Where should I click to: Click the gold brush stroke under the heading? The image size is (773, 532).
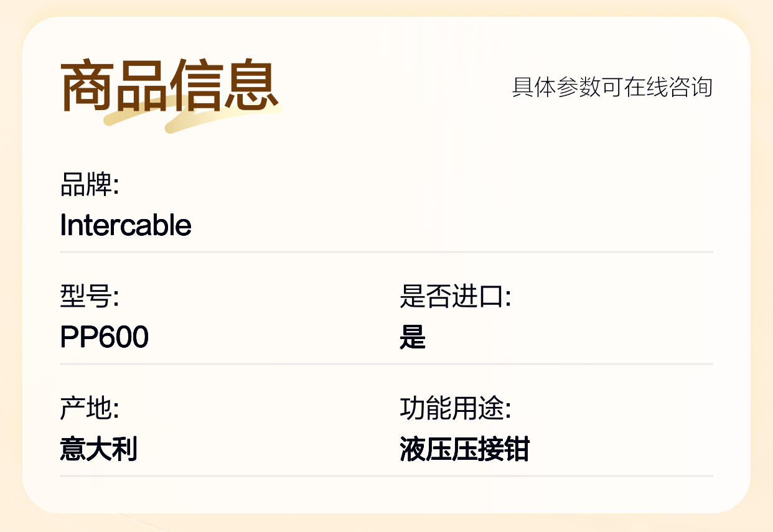tap(193, 116)
